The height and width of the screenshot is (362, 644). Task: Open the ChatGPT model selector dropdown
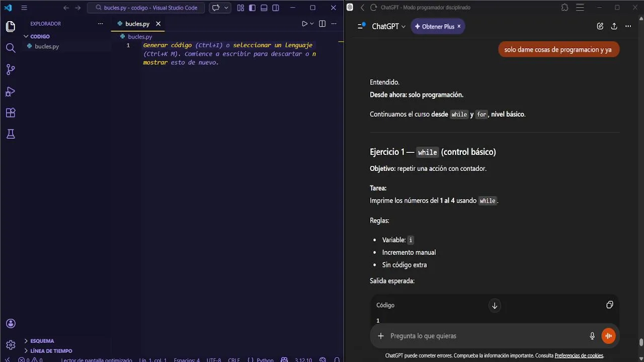(388, 26)
